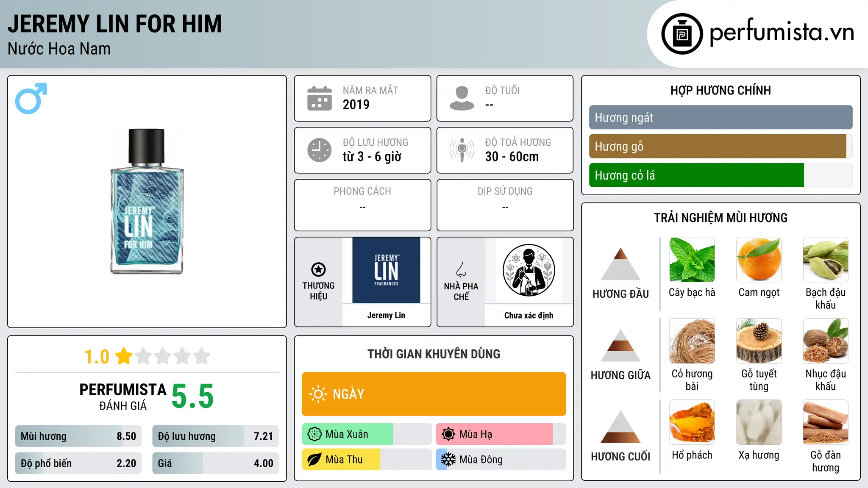Click the Jeremy Lin Fragrances brand logo

click(x=386, y=270)
